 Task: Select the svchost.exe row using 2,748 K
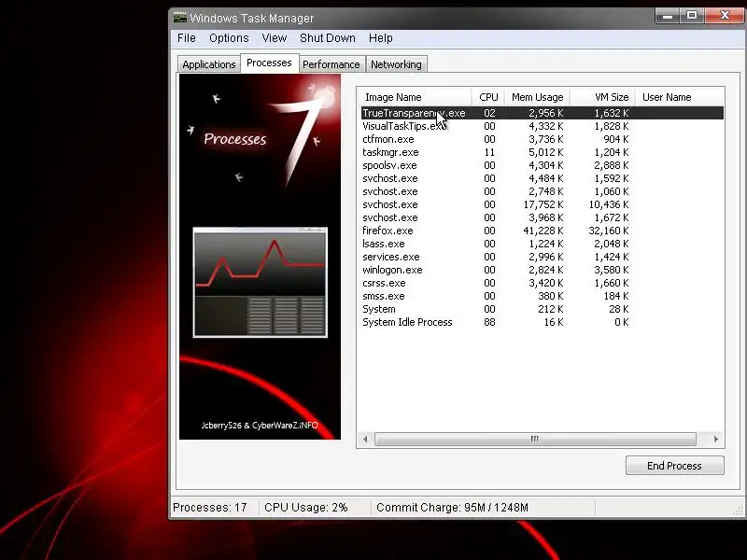tap(543, 191)
